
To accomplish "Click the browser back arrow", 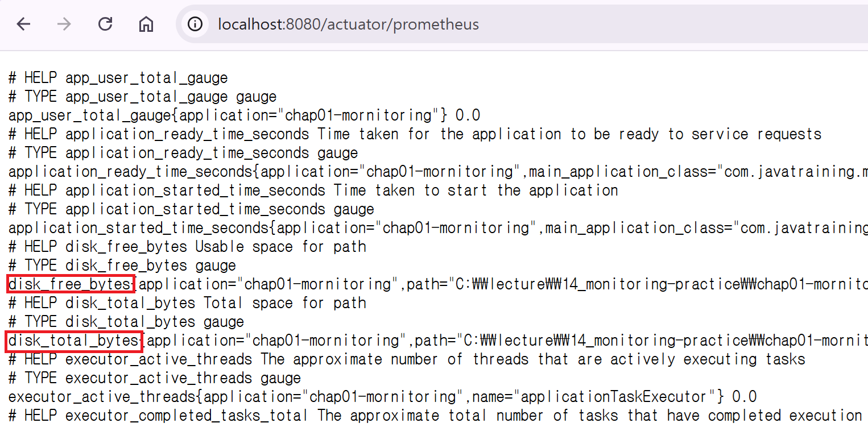I will [x=23, y=24].
